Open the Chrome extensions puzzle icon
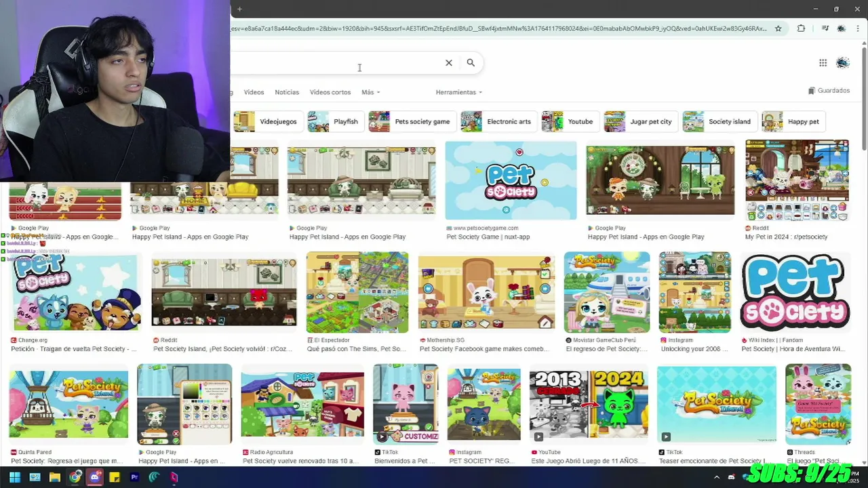Viewport: 868px width, 488px height. [x=801, y=28]
